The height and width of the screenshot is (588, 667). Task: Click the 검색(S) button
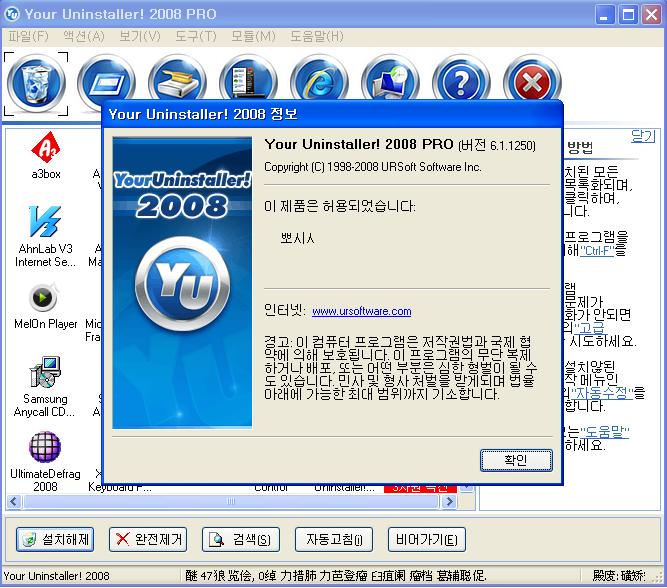[x=241, y=539]
